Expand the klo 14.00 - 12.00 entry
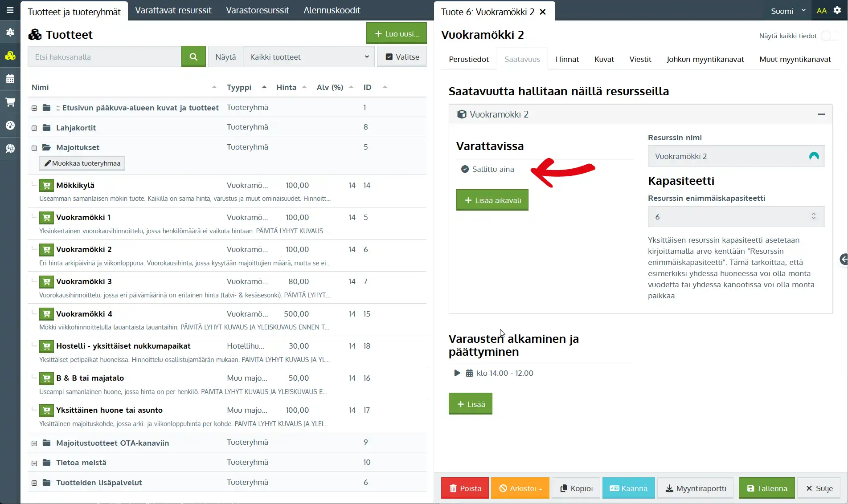This screenshot has width=848, height=504. pos(457,373)
